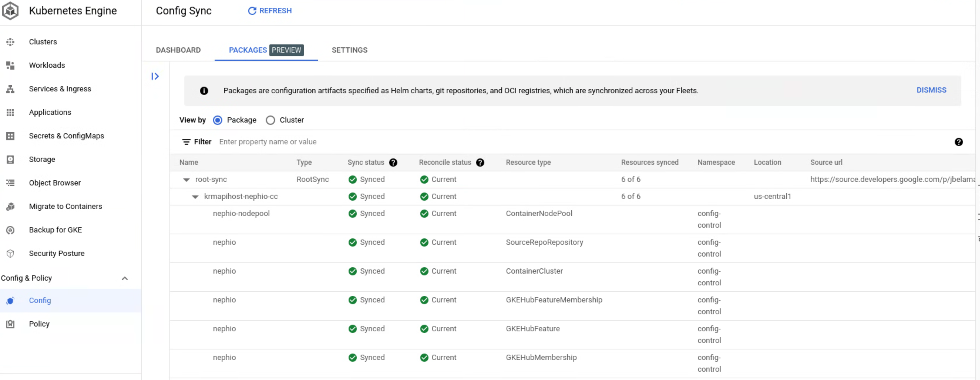Collapse the Config & Policy section

click(x=125, y=278)
